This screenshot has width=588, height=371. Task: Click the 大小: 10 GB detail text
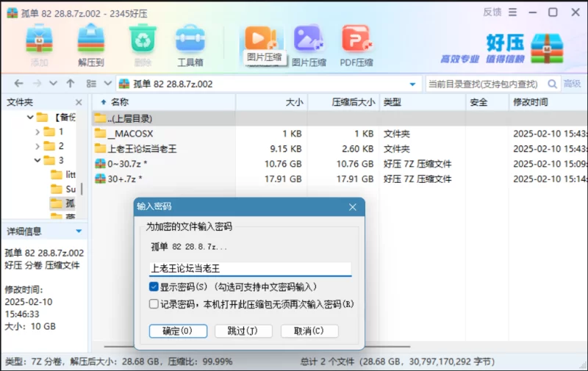30,326
